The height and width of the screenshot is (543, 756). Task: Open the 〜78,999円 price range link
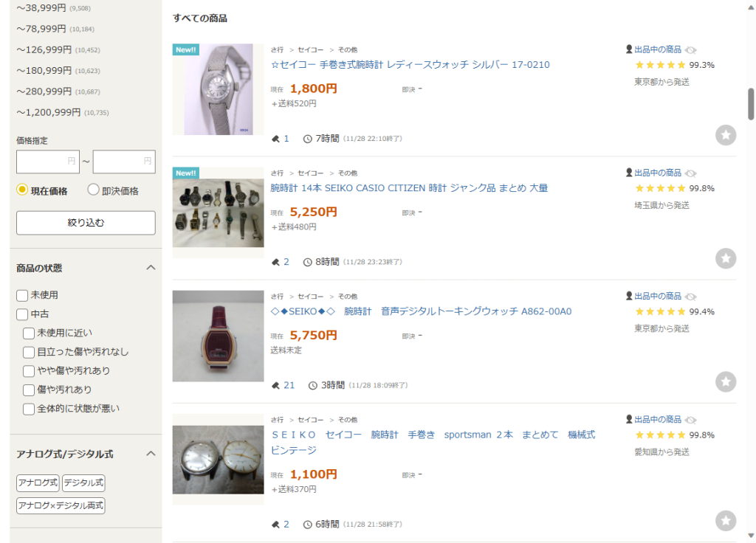pyautogui.click(x=41, y=29)
